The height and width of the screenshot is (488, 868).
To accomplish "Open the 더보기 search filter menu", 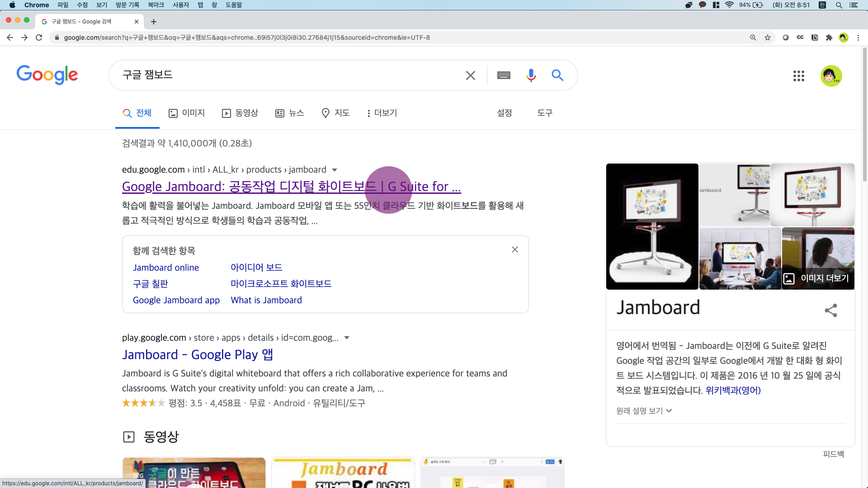I will pyautogui.click(x=382, y=113).
